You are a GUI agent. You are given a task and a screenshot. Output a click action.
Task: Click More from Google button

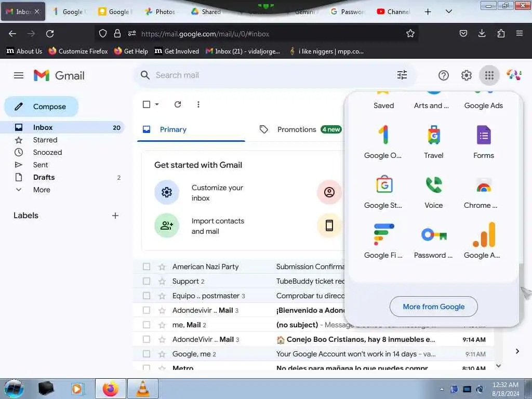tap(434, 307)
